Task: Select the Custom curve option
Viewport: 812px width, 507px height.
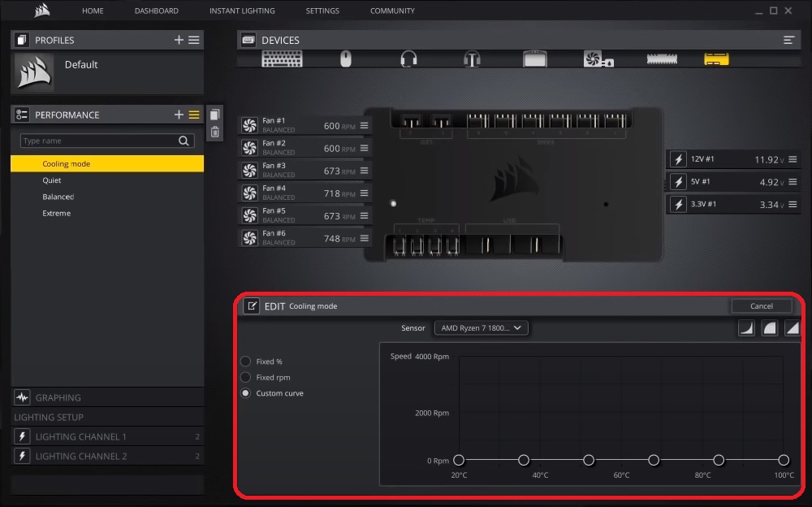Action: (245, 393)
